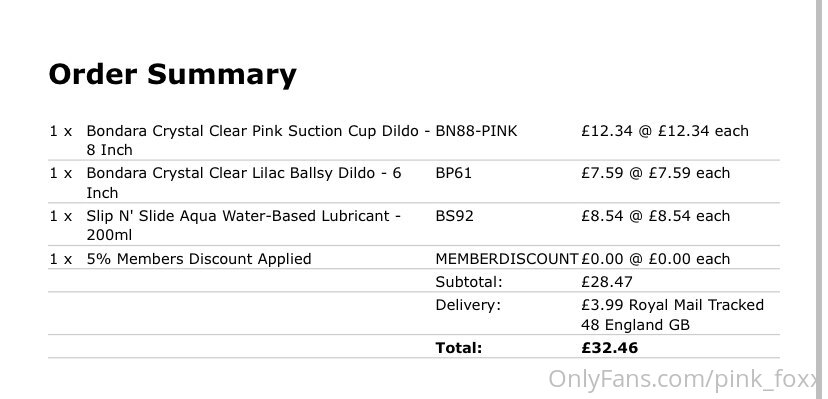Click the bold Total label

click(x=458, y=348)
